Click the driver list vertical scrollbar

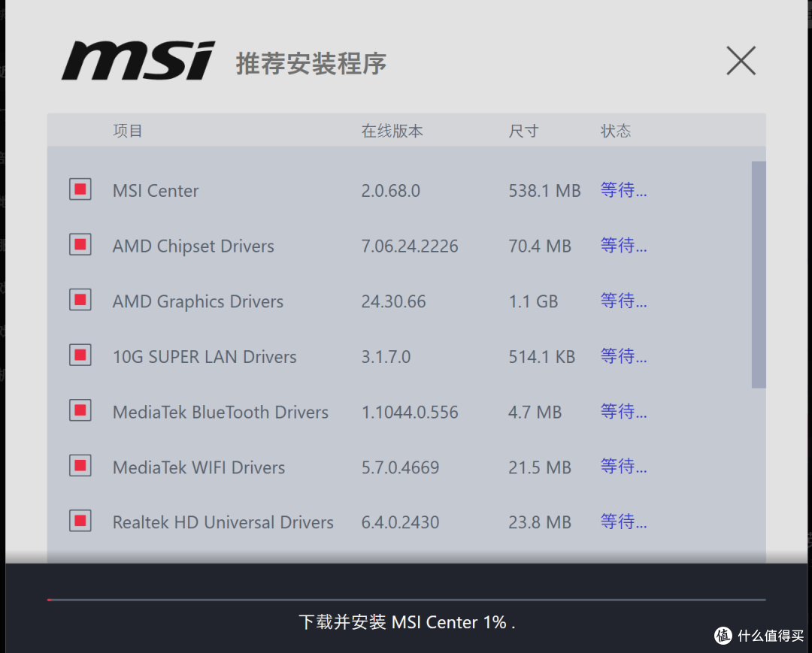coord(759,274)
